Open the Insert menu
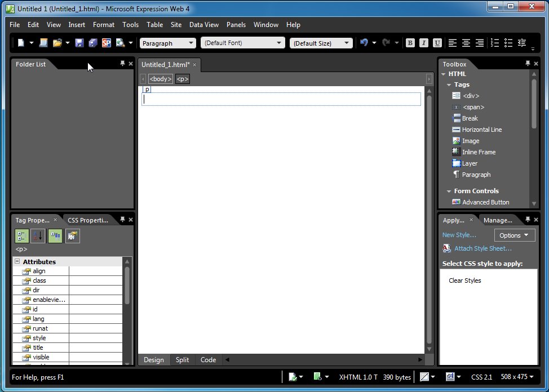Viewport: 549px width, 392px height. [x=77, y=25]
